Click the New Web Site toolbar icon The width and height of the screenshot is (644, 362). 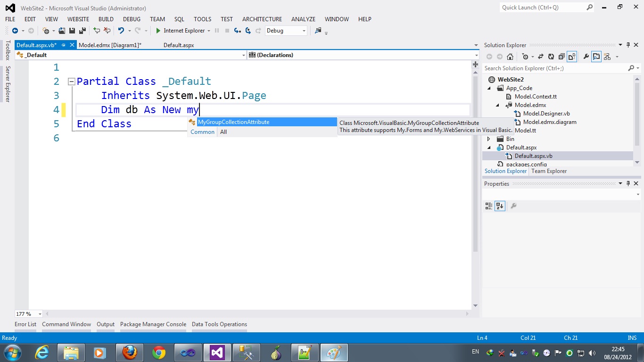pos(46,31)
